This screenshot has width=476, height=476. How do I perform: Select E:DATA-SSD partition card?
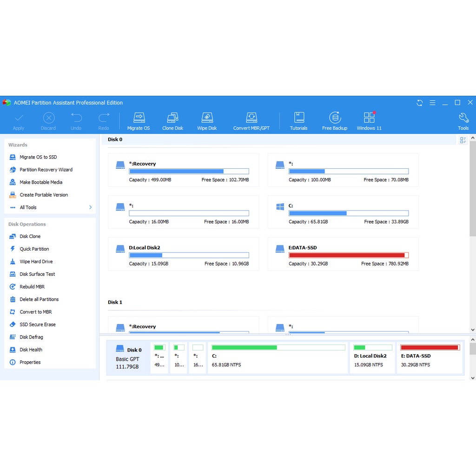tap(343, 254)
